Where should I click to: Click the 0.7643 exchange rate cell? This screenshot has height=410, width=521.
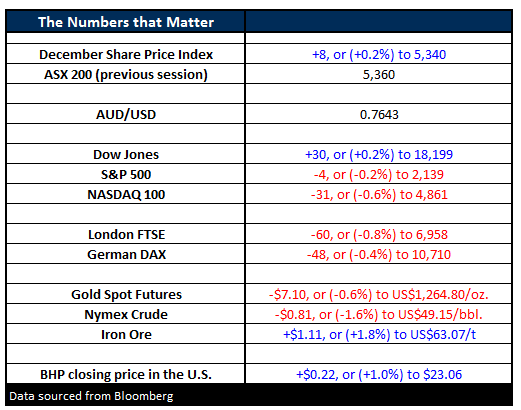[379, 114]
